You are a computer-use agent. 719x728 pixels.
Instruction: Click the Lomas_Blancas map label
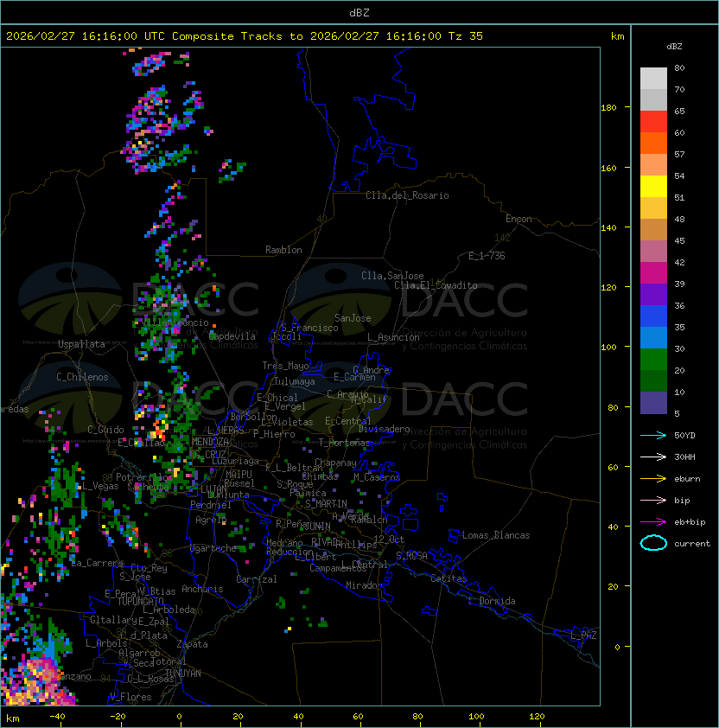(x=496, y=535)
